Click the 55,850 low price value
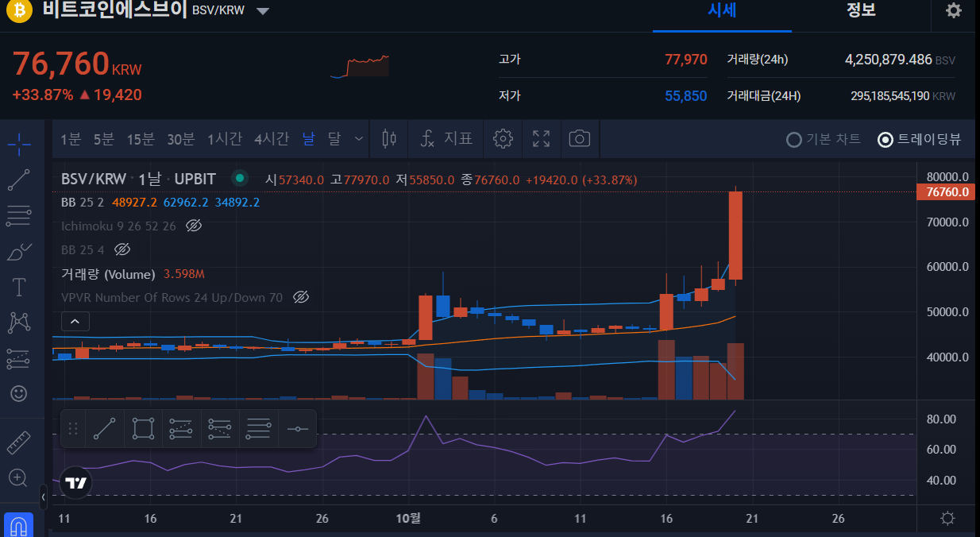980x537 pixels. tap(685, 96)
